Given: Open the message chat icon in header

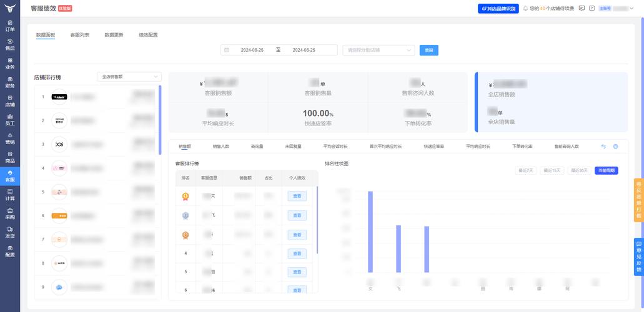Looking at the screenshot, I should tap(582, 9).
